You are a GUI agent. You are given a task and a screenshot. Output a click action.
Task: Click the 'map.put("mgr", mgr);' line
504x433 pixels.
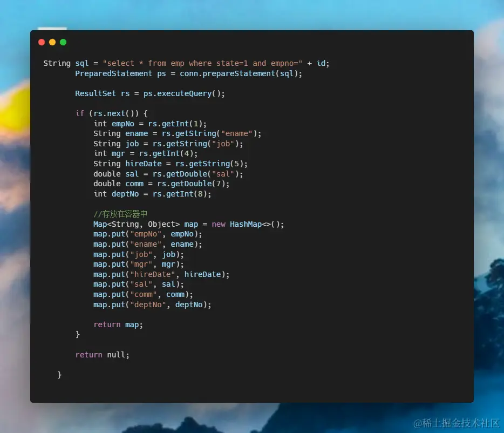[139, 265]
